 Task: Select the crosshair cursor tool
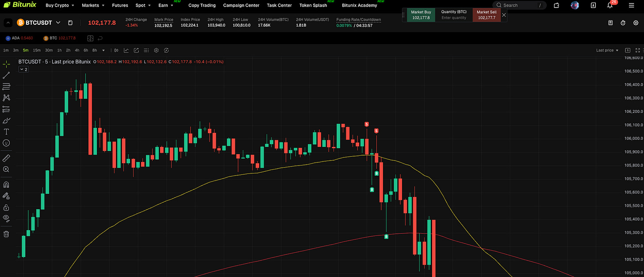click(6, 64)
